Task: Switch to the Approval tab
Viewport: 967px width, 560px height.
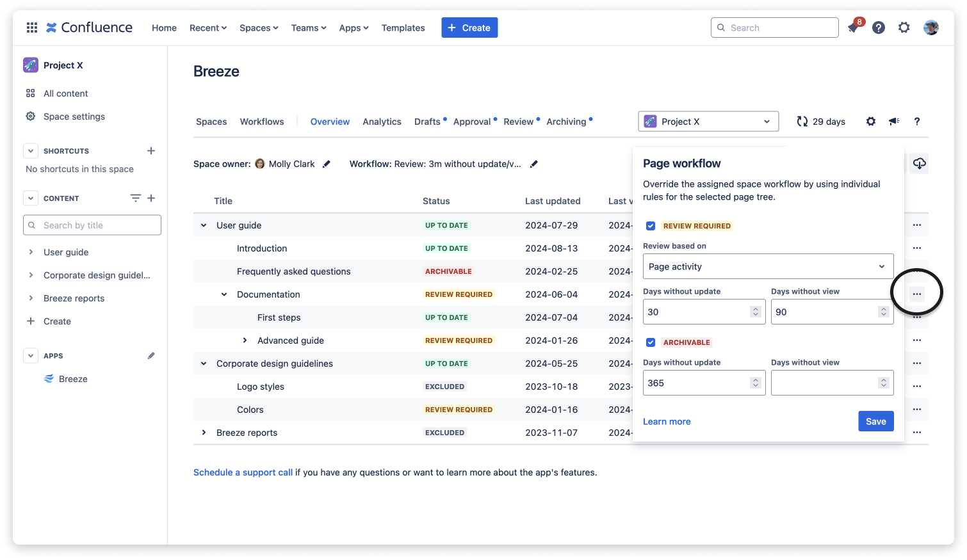Action: [x=472, y=122]
